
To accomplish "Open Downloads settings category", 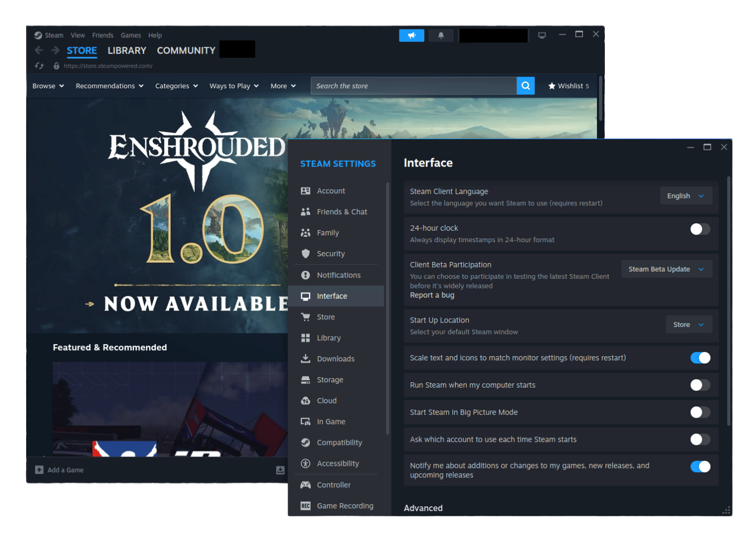I will (336, 359).
